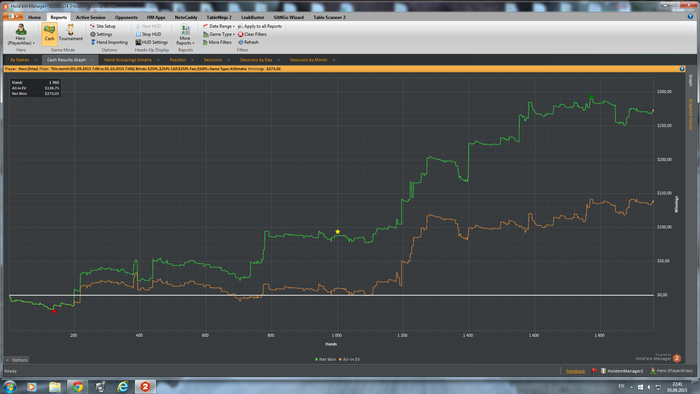This screenshot has width=700, height=394.
Task: Open the help icon at ribbon right
Action: 690,17
